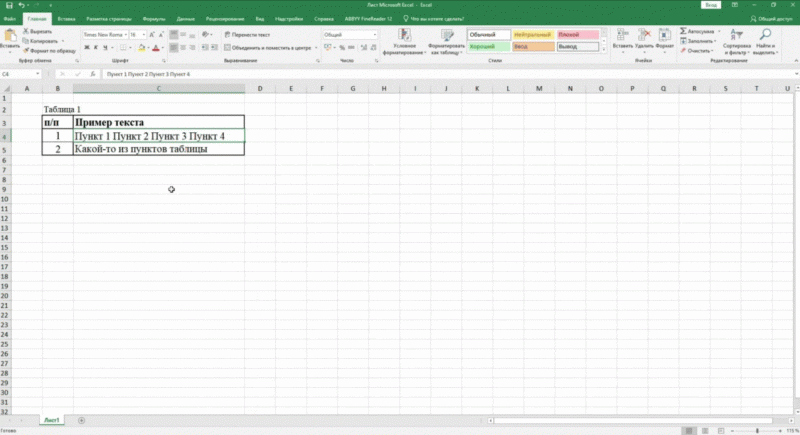
Task: Open Conditional Formatting (Условное форматирование)
Action: [x=405, y=42]
